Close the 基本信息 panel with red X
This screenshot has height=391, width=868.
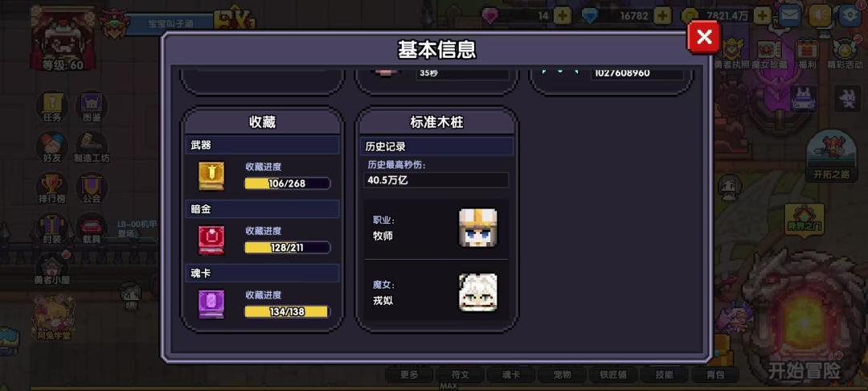point(703,37)
